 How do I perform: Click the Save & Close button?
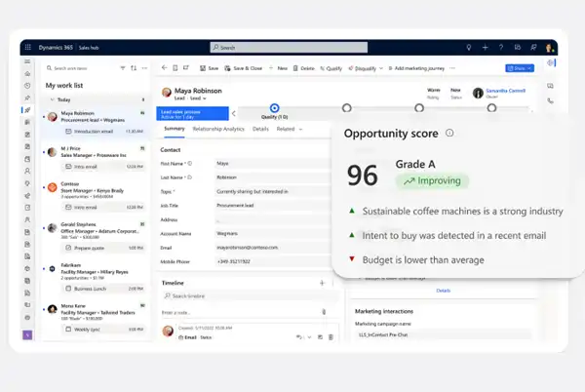(x=248, y=68)
